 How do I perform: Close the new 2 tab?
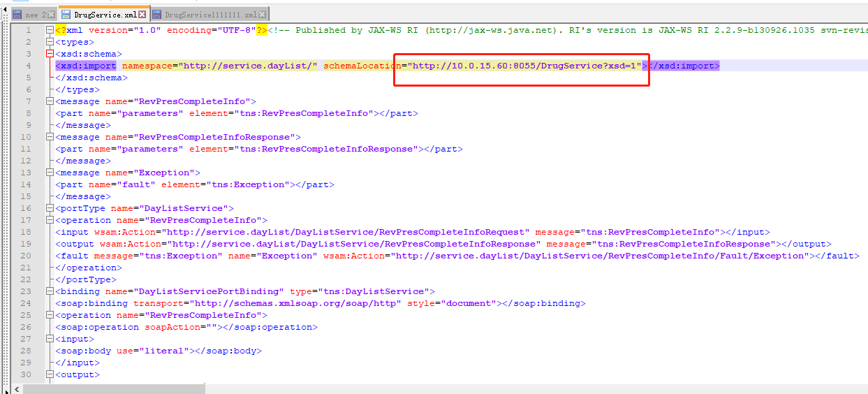coord(51,14)
